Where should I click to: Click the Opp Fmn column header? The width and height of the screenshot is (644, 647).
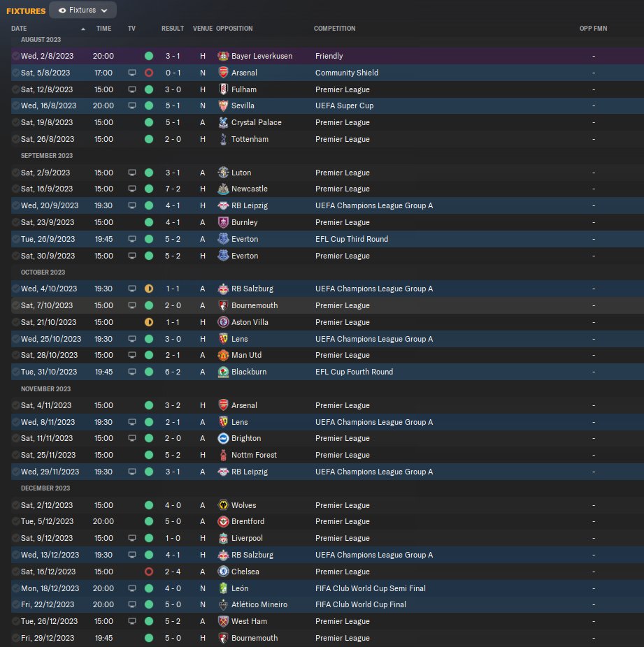(593, 29)
